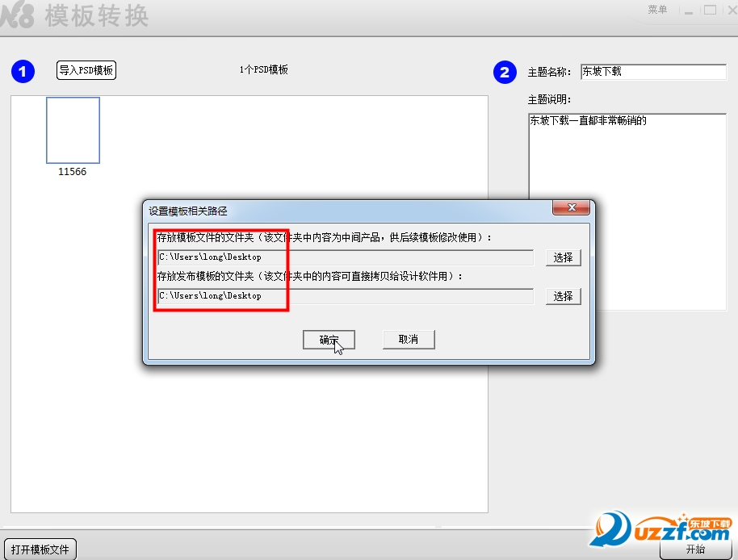Screen dimensions: 738x560
Task: Focus the 主题名称 text field
Action: pos(653,72)
